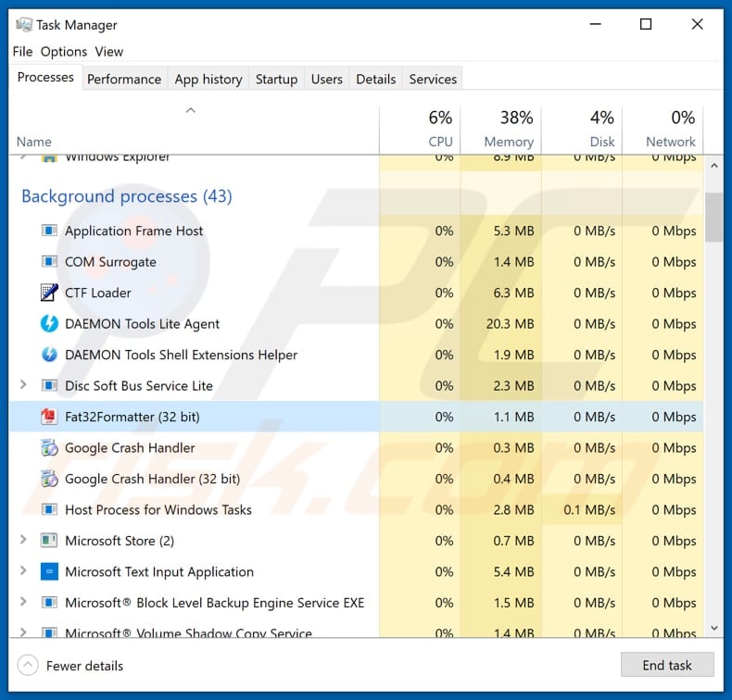Click the Microsoft Store (2) icon

point(49,541)
